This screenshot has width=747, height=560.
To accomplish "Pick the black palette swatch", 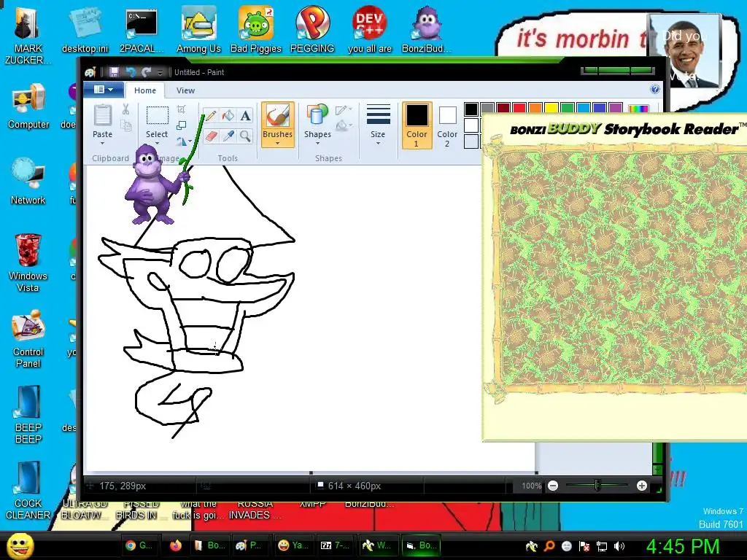I will 471,109.
